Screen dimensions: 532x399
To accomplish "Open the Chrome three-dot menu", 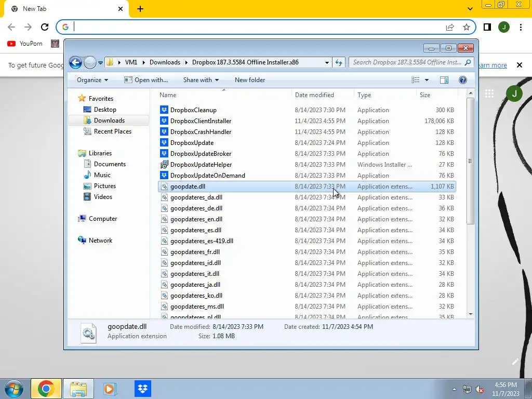I will point(521,27).
